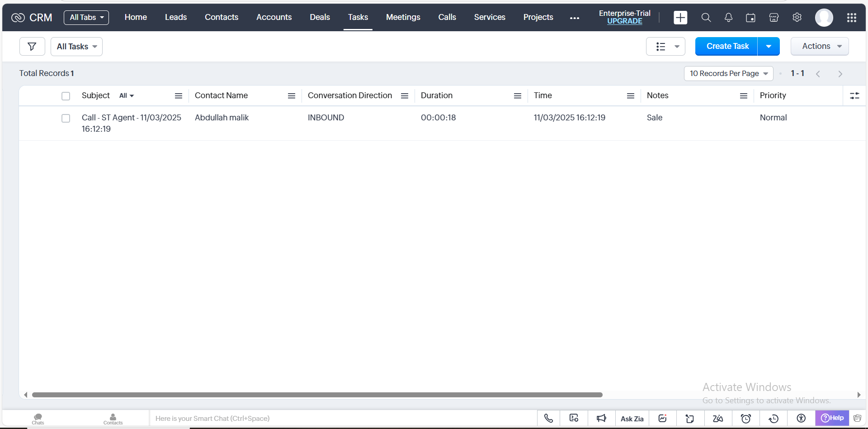Image resolution: width=868 pixels, height=429 pixels.
Task: Open the reminders alarm clock icon
Action: (x=746, y=418)
